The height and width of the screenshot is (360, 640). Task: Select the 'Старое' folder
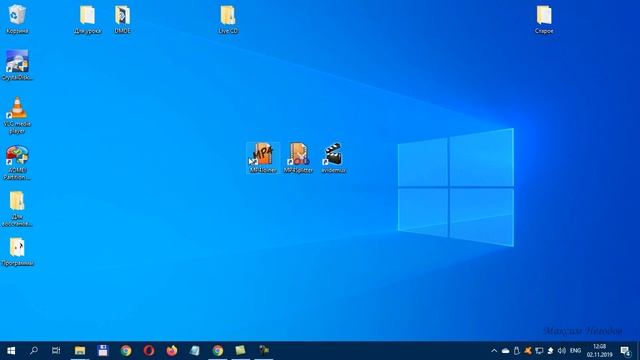[x=544, y=19]
